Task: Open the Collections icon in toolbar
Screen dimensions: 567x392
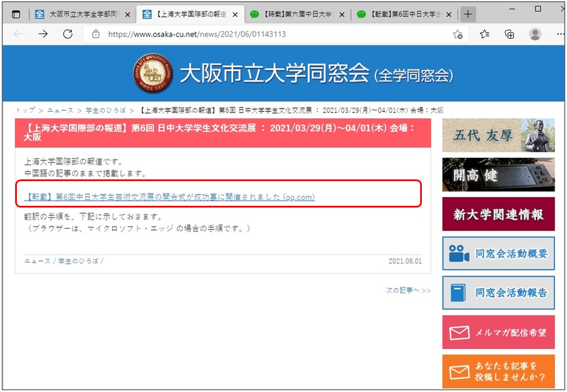Action: tap(510, 34)
